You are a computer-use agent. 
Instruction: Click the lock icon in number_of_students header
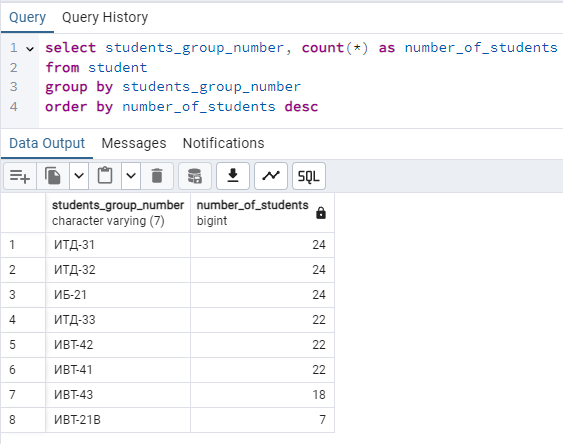(x=321, y=213)
